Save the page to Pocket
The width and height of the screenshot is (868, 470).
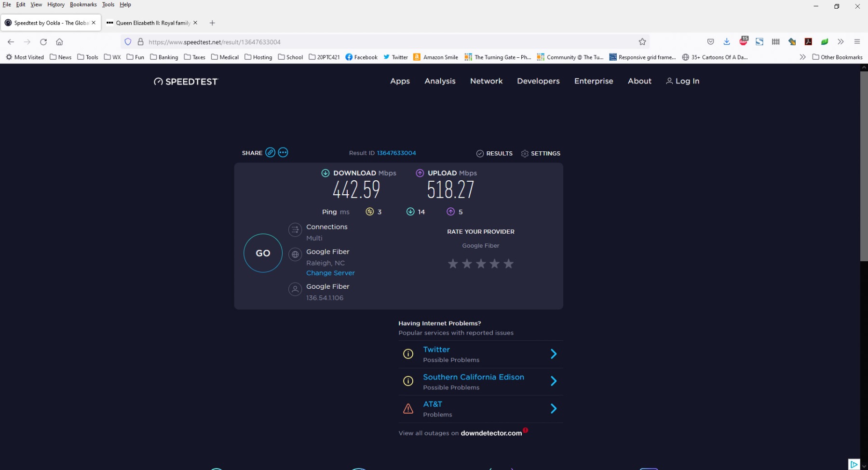[x=710, y=42]
